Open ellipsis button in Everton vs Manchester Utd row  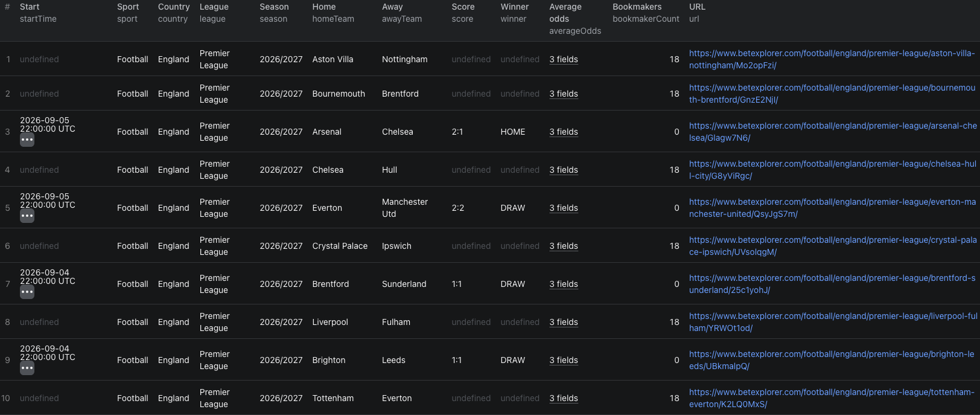click(x=27, y=216)
